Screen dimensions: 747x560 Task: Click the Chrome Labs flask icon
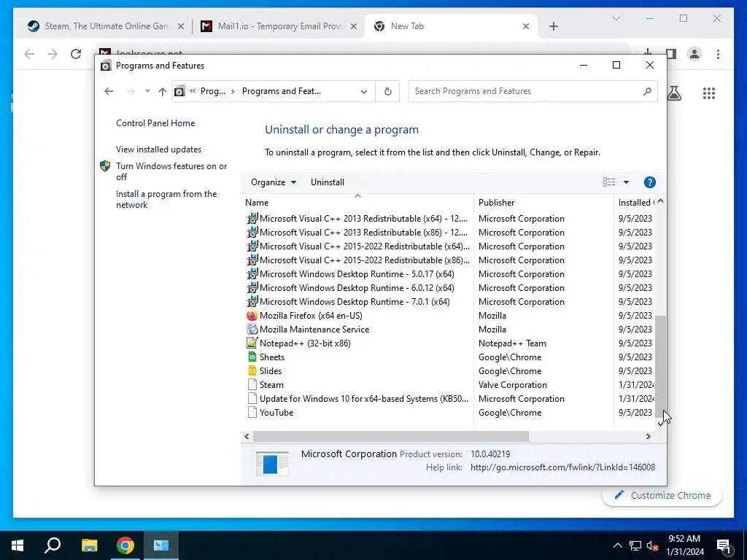[x=674, y=93]
